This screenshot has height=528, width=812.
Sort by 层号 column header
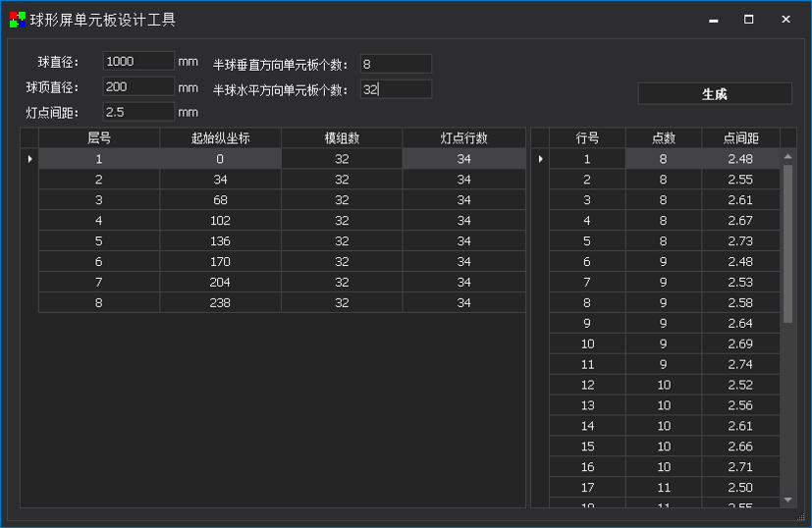pyautogui.click(x=99, y=138)
